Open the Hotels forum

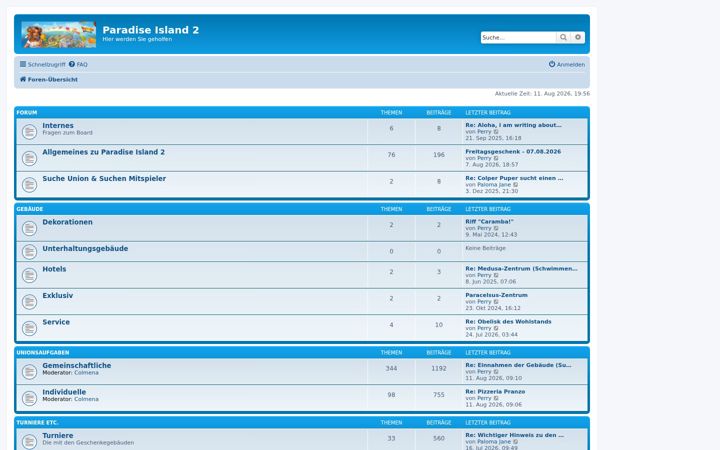pyautogui.click(x=54, y=269)
